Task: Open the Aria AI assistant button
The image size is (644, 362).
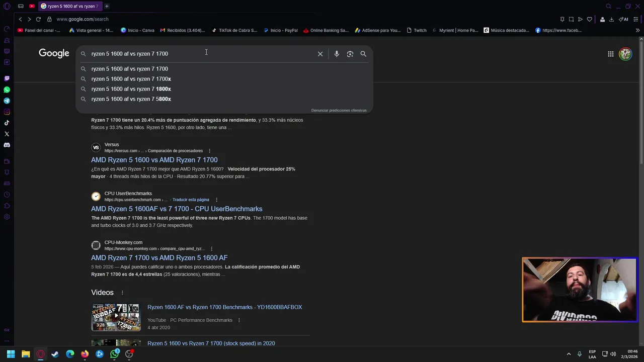Action: tap(623, 19)
